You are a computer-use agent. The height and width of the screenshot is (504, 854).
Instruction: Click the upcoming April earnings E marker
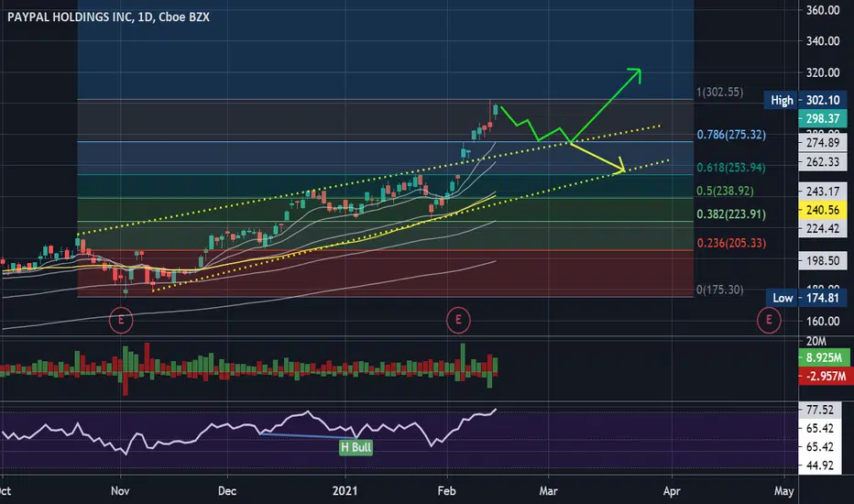(769, 320)
